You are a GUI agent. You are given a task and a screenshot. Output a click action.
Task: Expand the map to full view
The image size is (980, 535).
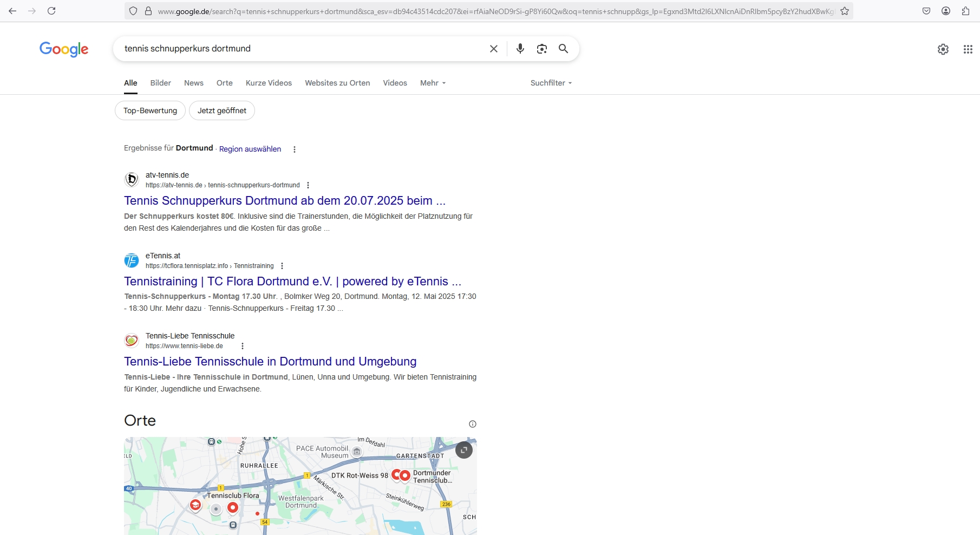(x=463, y=450)
